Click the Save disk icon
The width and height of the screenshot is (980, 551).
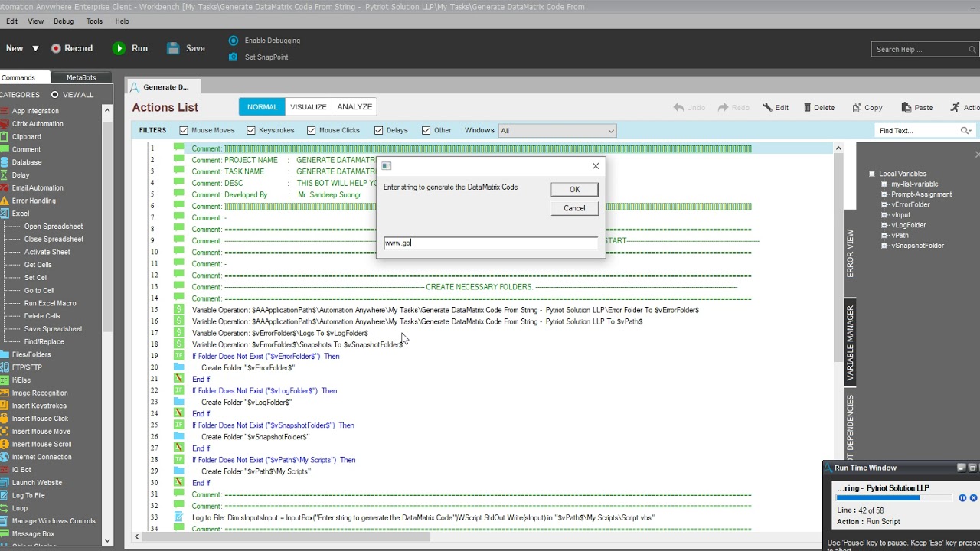click(173, 48)
